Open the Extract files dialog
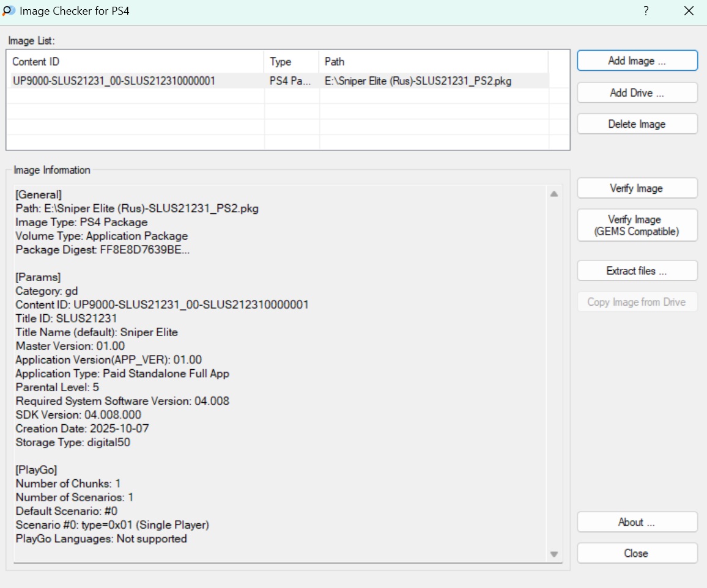This screenshot has height=588, width=707. tap(637, 271)
